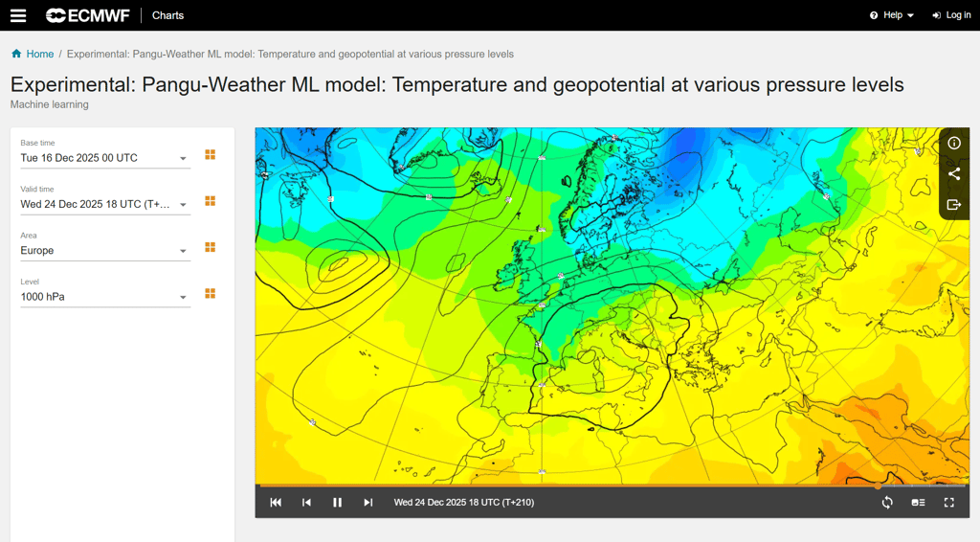This screenshot has height=542, width=980.
Task: Click the grid icon beside Valid time
Action: click(x=210, y=201)
